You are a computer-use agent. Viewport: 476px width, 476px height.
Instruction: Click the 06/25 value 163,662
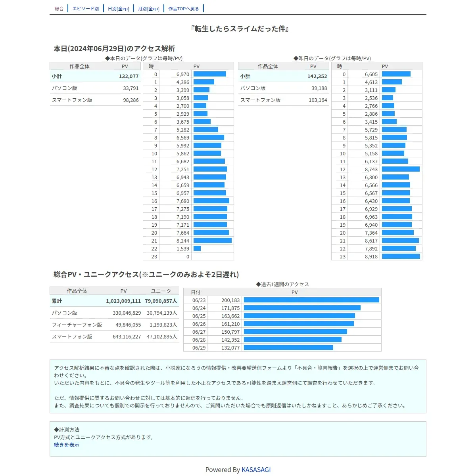(x=230, y=316)
